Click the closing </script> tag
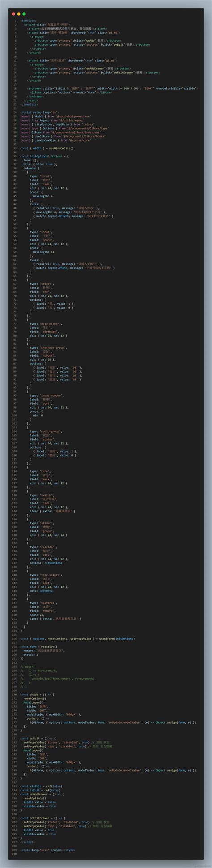This screenshot has width=212, height=868. coord(27,842)
